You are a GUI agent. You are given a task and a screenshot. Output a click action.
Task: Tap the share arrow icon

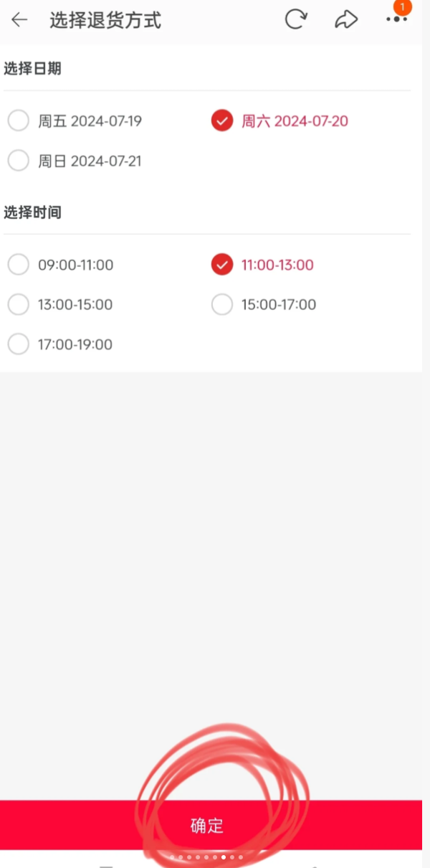tap(346, 19)
